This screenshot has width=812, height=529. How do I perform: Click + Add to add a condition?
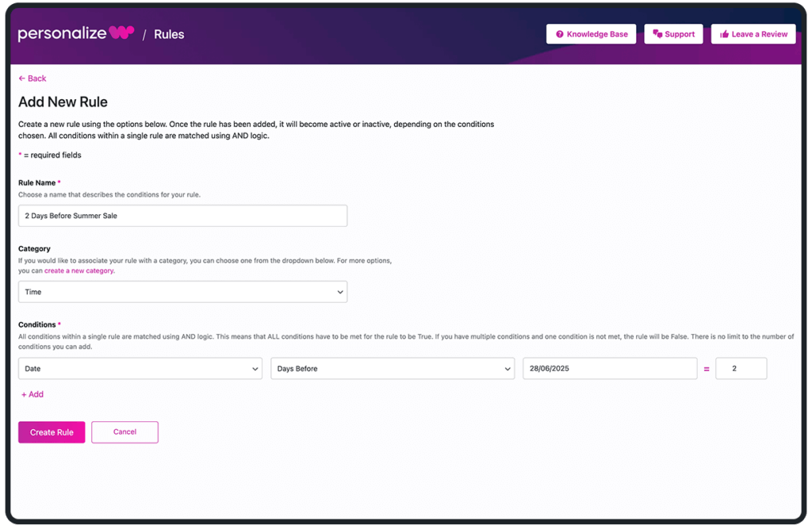tap(32, 394)
